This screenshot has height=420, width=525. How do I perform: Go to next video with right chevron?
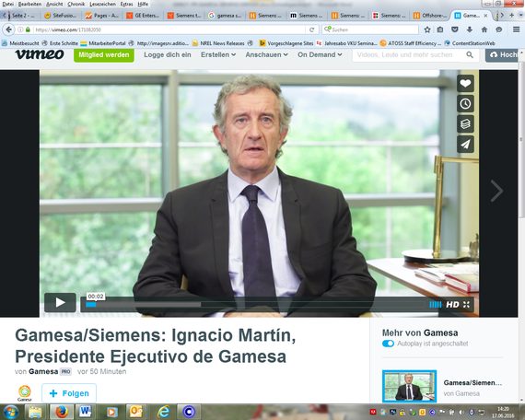point(496,191)
